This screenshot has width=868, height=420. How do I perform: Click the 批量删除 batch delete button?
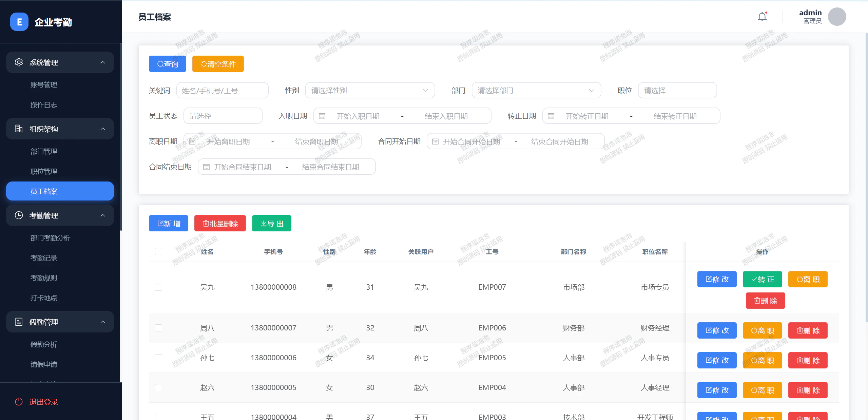220,223
